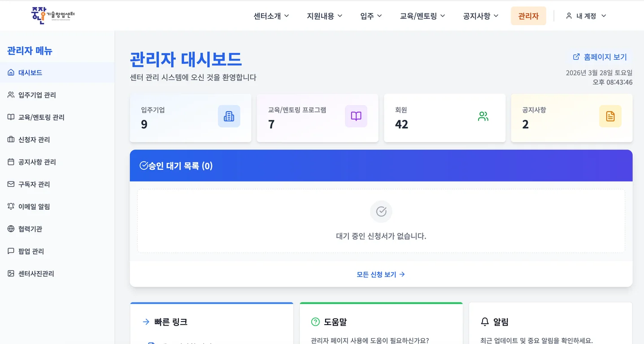Click the building icon on 입주기업 card
The image size is (644, 344).
point(229,116)
